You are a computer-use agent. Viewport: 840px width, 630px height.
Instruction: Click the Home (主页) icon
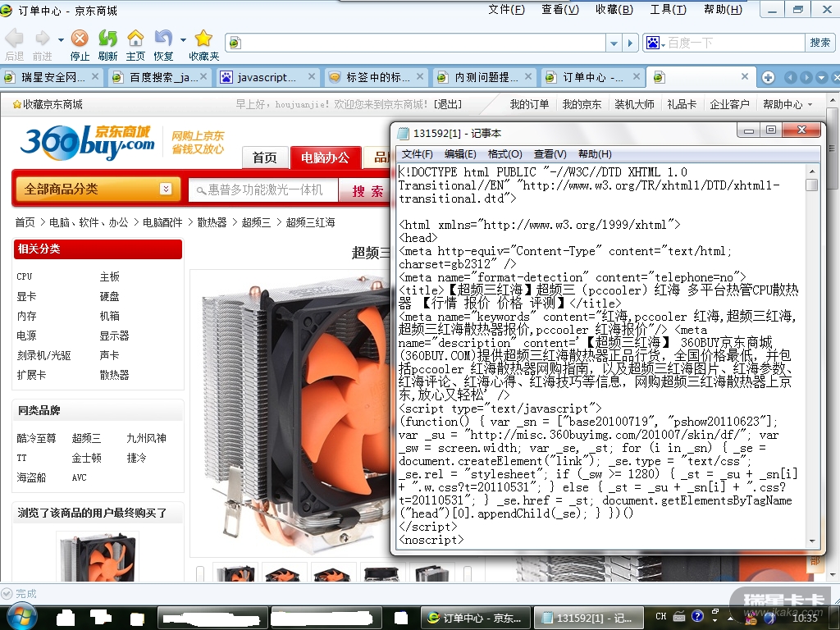[x=135, y=38]
